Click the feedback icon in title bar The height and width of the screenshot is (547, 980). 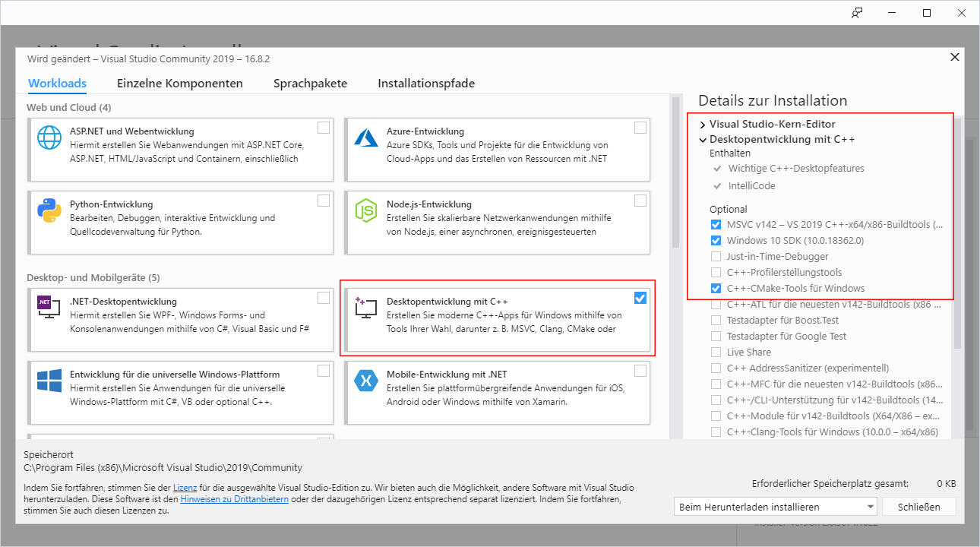coord(857,13)
